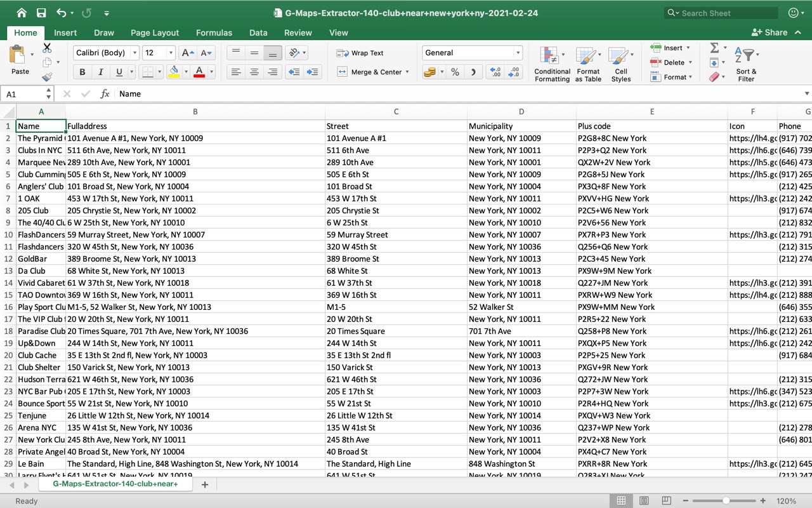812x508 pixels.
Task: Switch to Page Layout view in status bar
Action: tap(644, 501)
